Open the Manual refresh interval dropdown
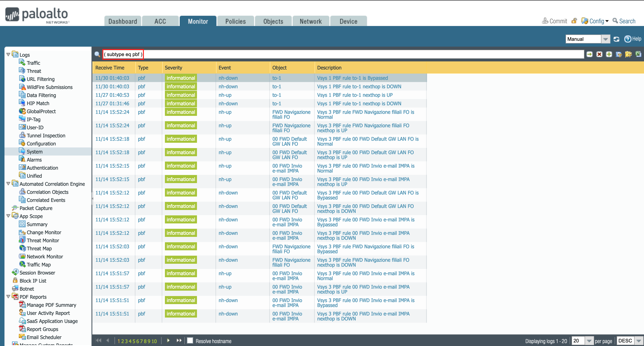This screenshot has width=644, height=346. [606, 39]
